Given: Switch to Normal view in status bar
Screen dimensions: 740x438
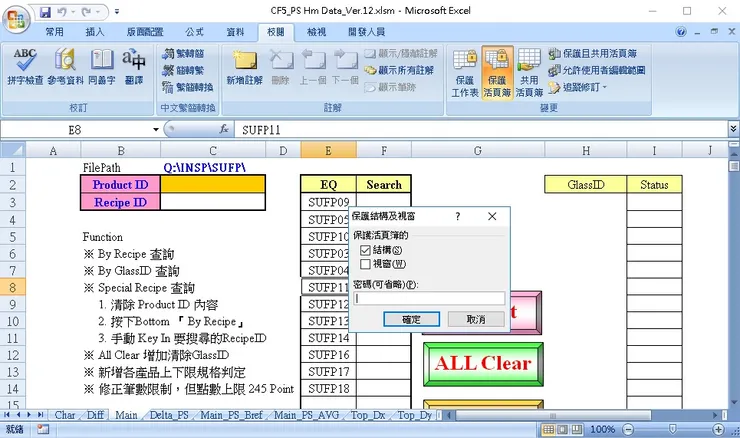Looking at the screenshot, I should [x=548, y=430].
